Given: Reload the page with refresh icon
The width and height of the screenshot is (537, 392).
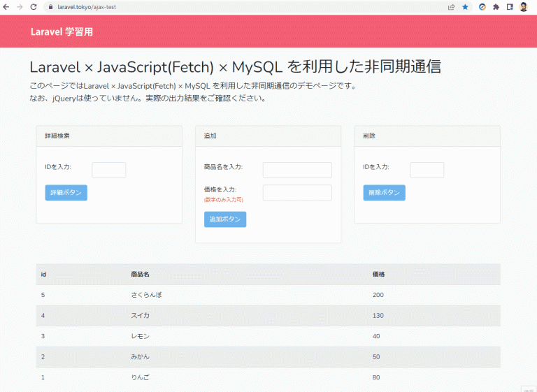Looking at the screenshot, I should pyautogui.click(x=32, y=6).
